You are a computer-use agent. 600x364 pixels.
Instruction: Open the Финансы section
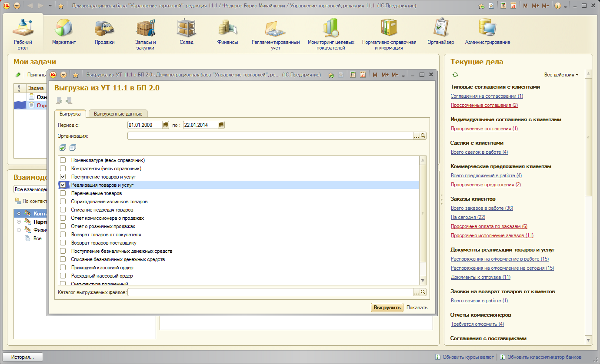click(x=228, y=33)
